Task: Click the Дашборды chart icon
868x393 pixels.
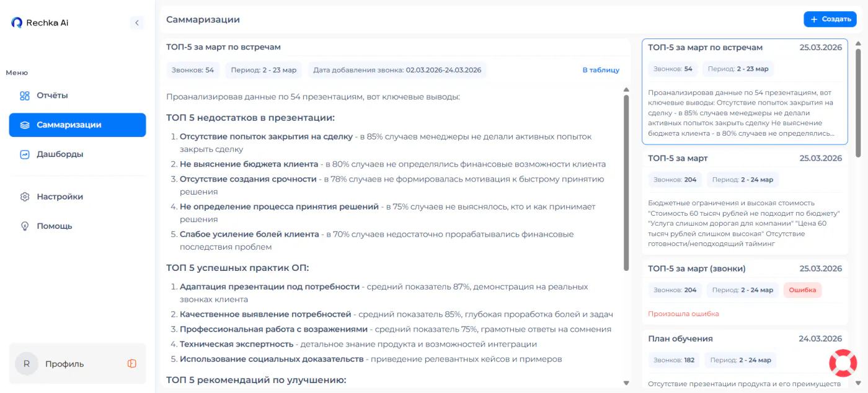Action: 25,154
